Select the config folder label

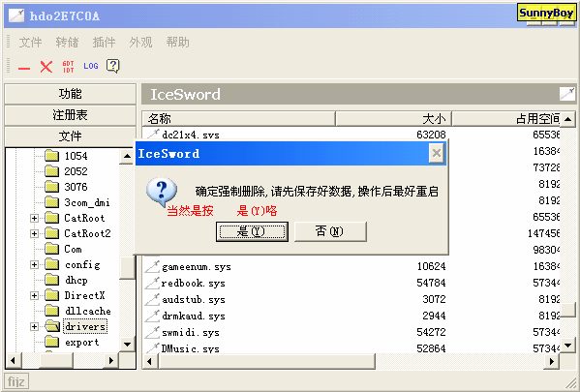(82, 265)
